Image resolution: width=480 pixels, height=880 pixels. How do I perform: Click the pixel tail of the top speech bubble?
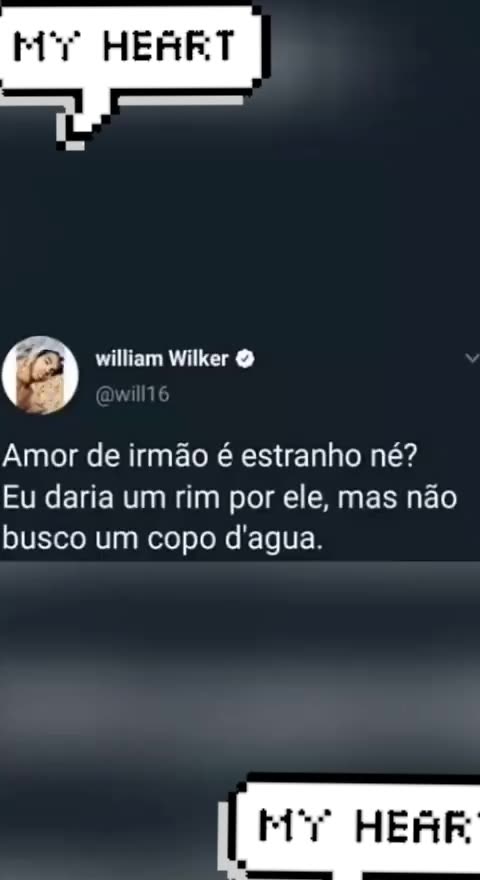[79, 128]
